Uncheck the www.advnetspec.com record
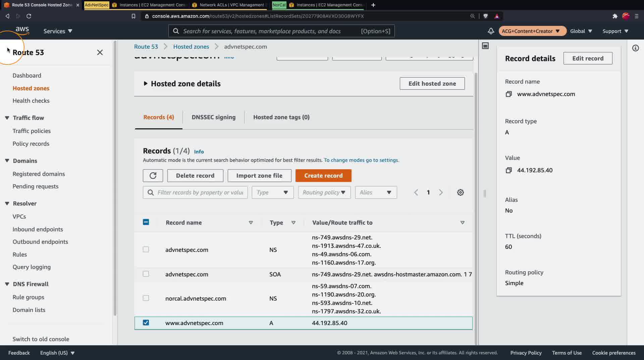 coord(146,323)
